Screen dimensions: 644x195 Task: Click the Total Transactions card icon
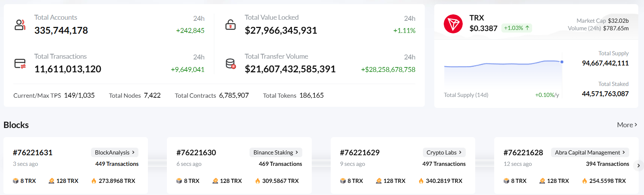click(20, 64)
